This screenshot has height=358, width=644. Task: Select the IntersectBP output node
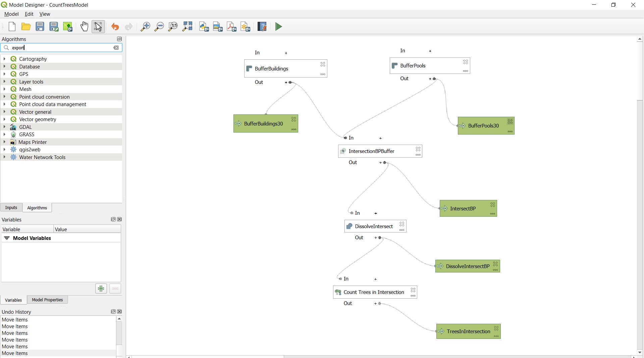pyautogui.click(x=468, y=208)
